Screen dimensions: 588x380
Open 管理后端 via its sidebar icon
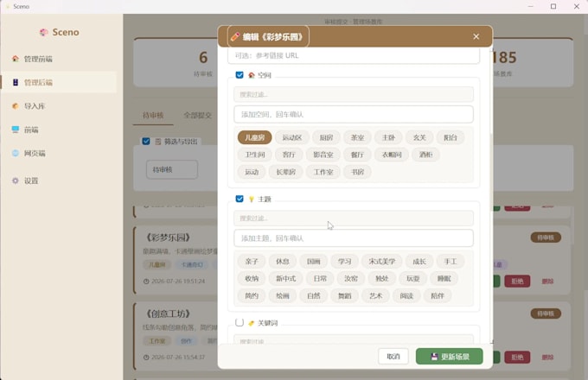[x=16, y=82]
